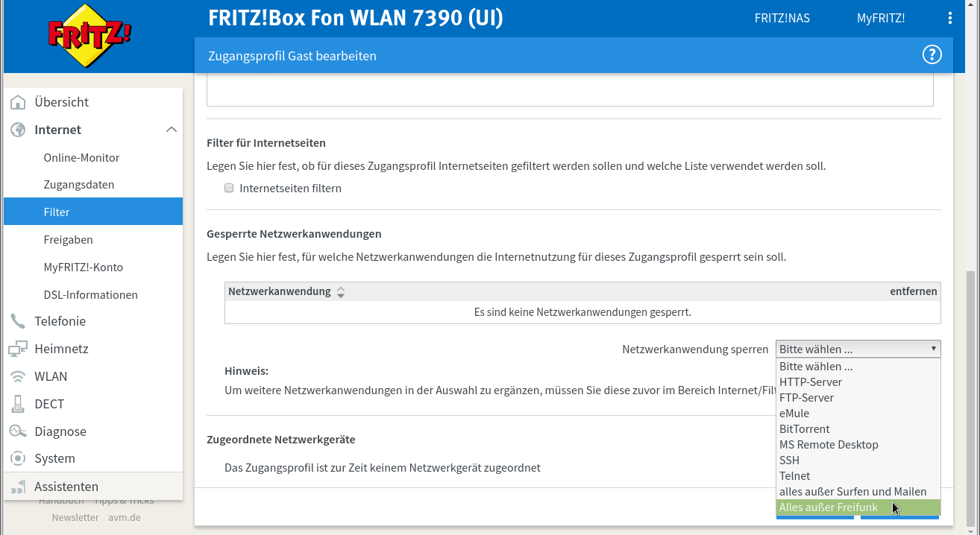The height and width of the screenshot is (535, 980).
Task: Open the help question mark icon
Action: (x=932, y=55)
